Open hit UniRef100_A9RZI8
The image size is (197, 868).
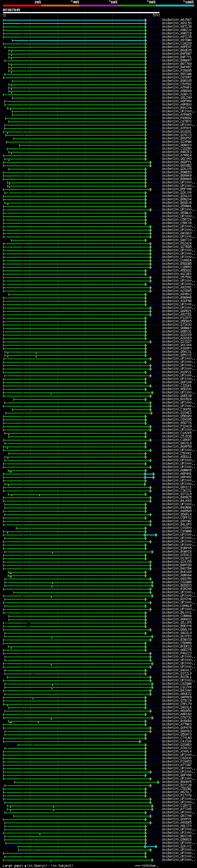177,33
